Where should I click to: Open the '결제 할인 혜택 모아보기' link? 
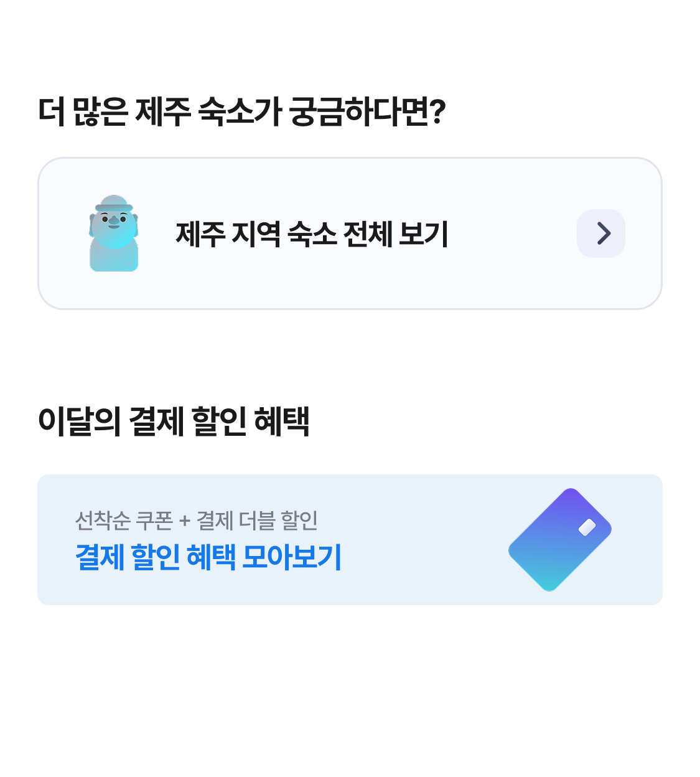208,557
